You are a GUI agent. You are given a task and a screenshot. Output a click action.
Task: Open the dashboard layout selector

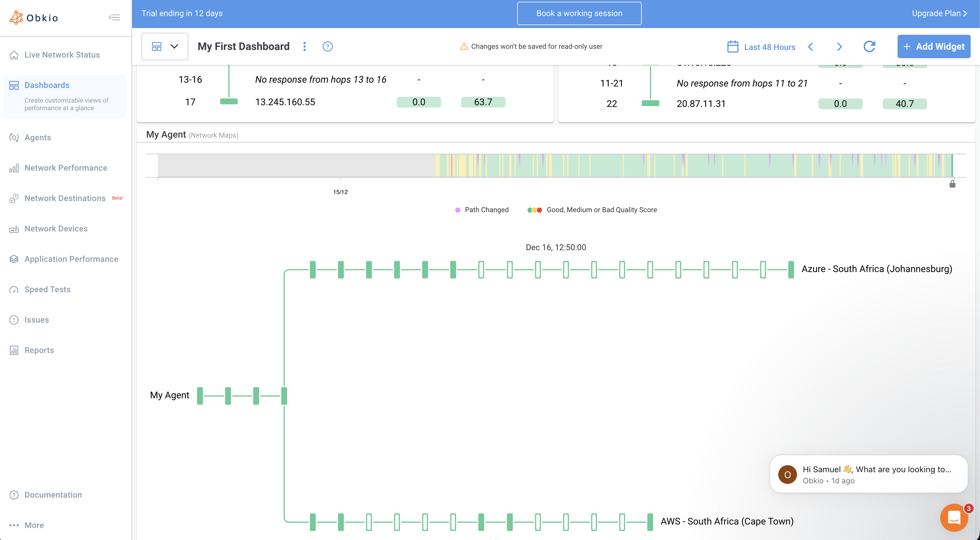click(164, 46)
